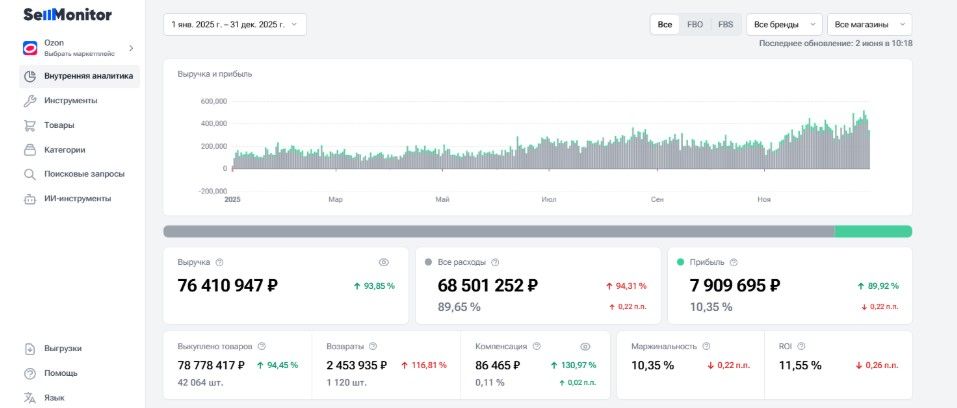The image size is (957, 408).
Task: Toggle eye visibility on Компенсация card
Action: point(585,346)
